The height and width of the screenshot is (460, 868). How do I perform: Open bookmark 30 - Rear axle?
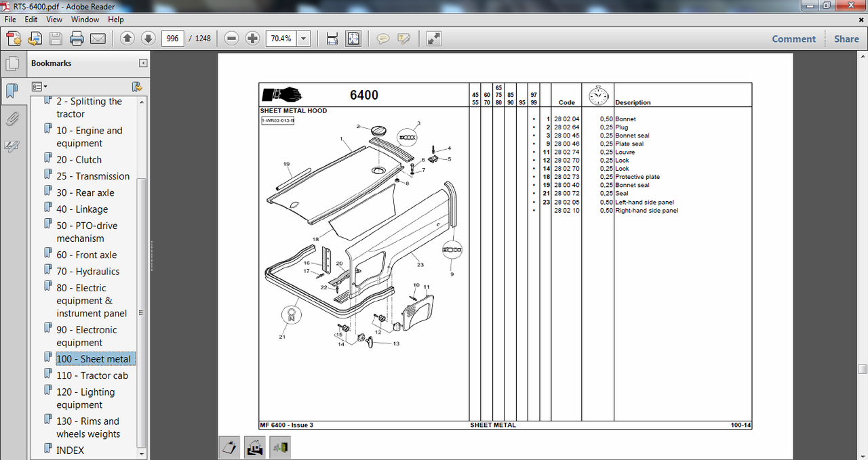(85, 193)
